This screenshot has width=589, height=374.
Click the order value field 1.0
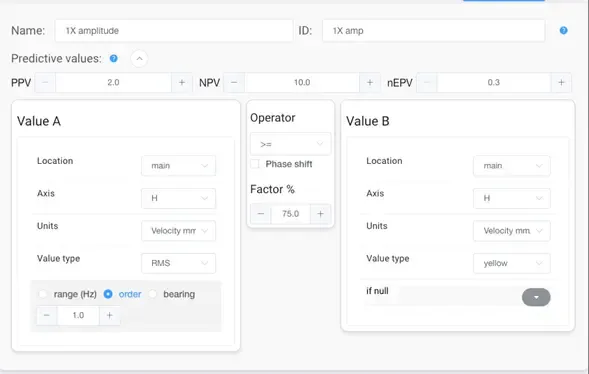pos(78,315)
